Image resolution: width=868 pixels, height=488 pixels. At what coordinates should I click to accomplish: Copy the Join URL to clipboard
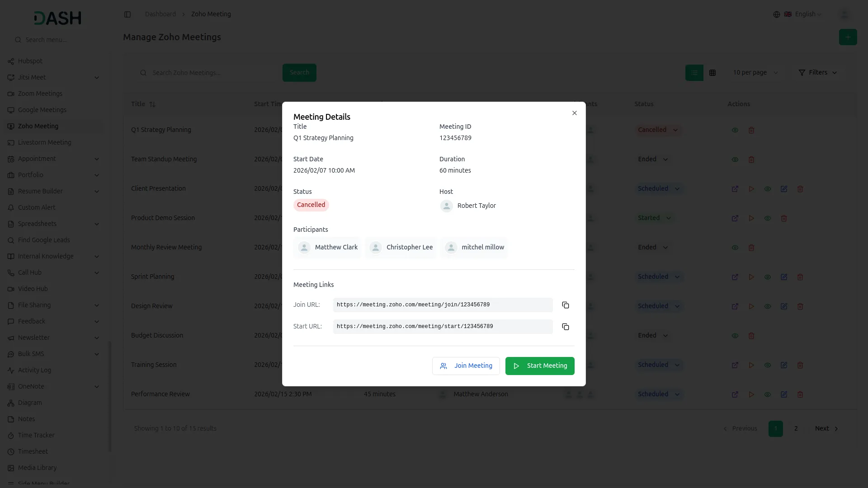coord(566,305)
